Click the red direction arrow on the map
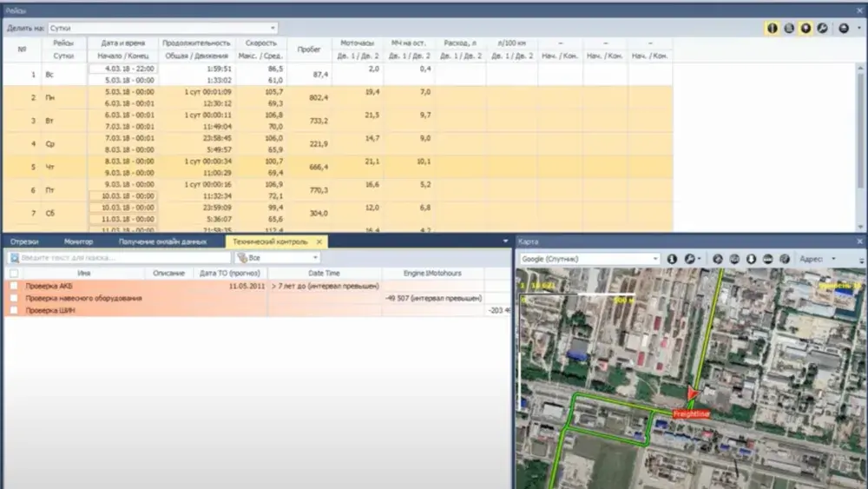 [x=692, y=393]
